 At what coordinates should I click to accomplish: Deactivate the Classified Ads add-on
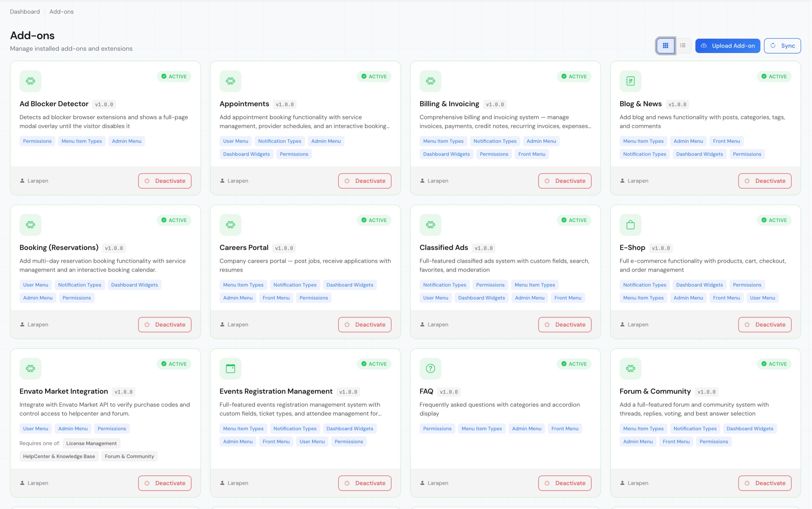point(564,325)
